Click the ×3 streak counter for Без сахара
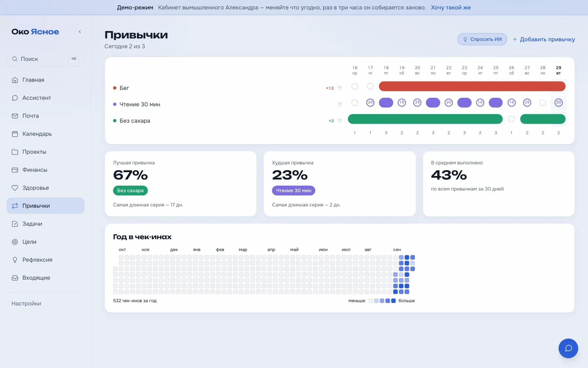The image size is (588, 368). pyautogui.click(x=331, y=121)
